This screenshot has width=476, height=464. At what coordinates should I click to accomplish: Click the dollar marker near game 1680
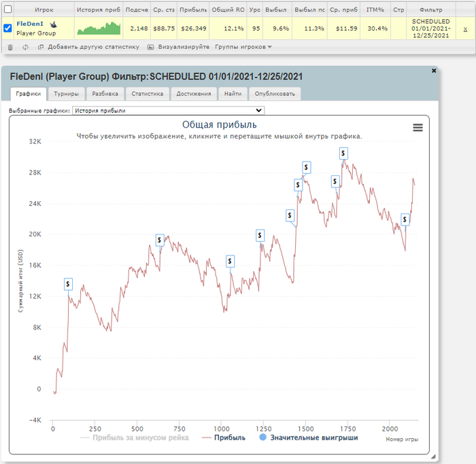click(335, 181)
